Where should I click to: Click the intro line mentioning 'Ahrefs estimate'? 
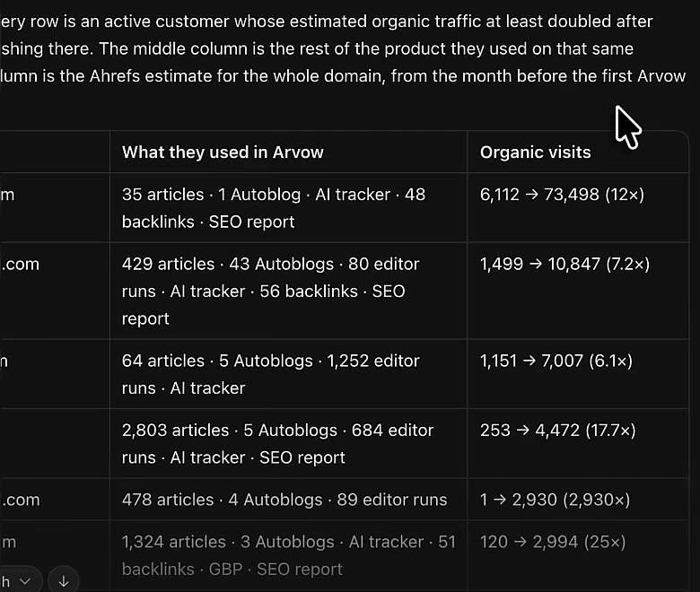pyautogui.click(x=343, y=76)
